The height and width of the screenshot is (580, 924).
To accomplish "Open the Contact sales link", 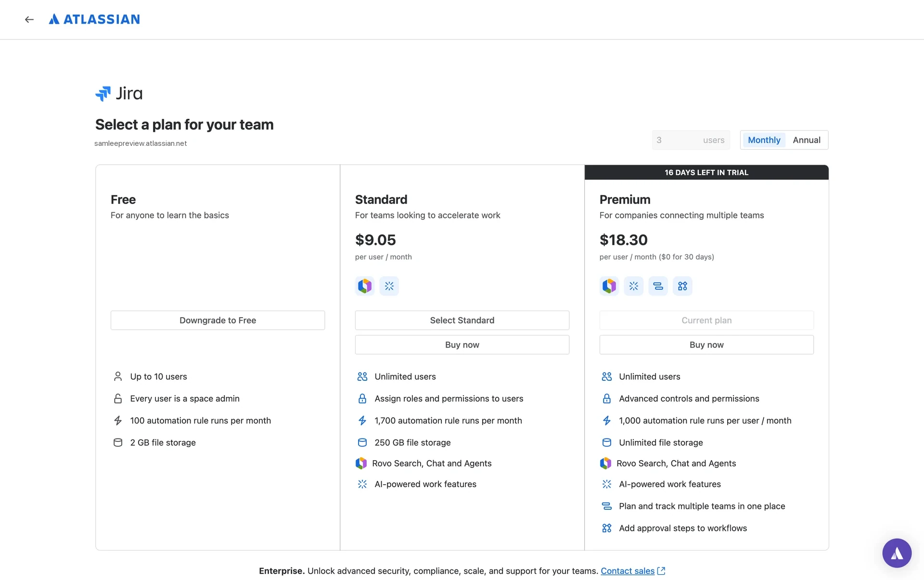I will [628, 571].
